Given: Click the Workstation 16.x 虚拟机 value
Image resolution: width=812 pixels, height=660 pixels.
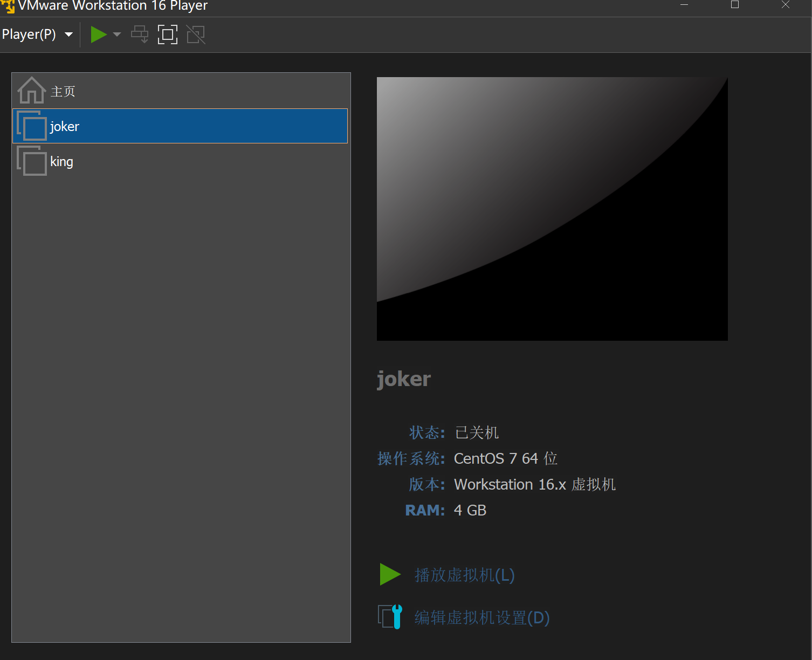Looking at the screenshot, I should click(535, 484).
